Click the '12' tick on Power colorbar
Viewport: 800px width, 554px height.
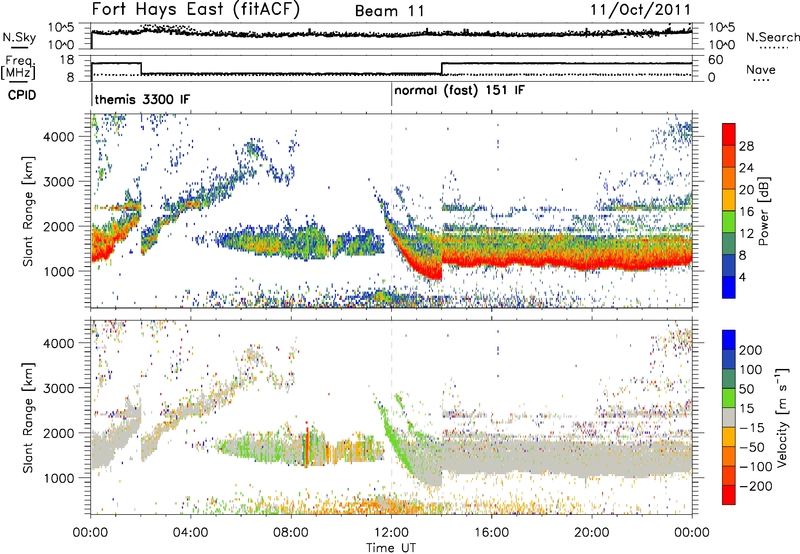tap(746, 234)
